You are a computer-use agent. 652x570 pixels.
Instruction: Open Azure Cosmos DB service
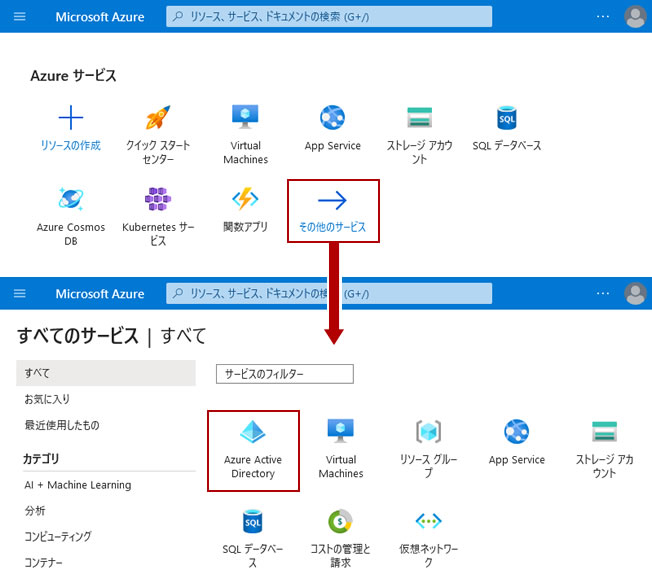71,216
